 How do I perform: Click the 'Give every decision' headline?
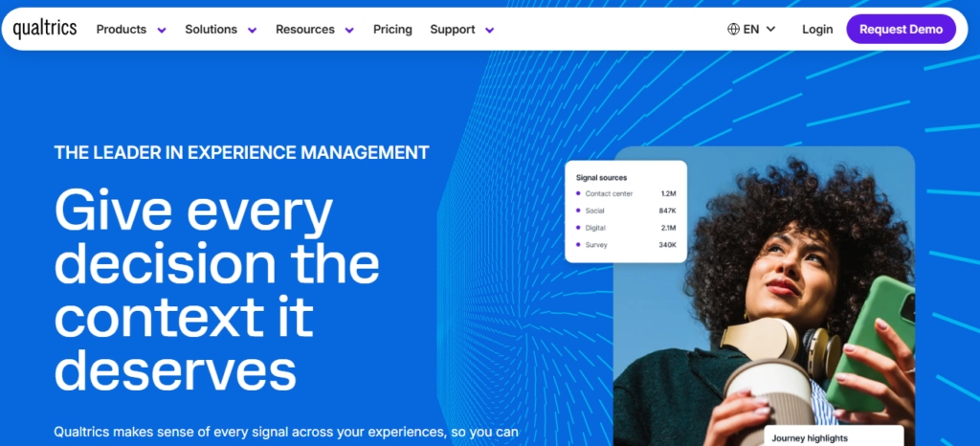(x=217, y=290)
